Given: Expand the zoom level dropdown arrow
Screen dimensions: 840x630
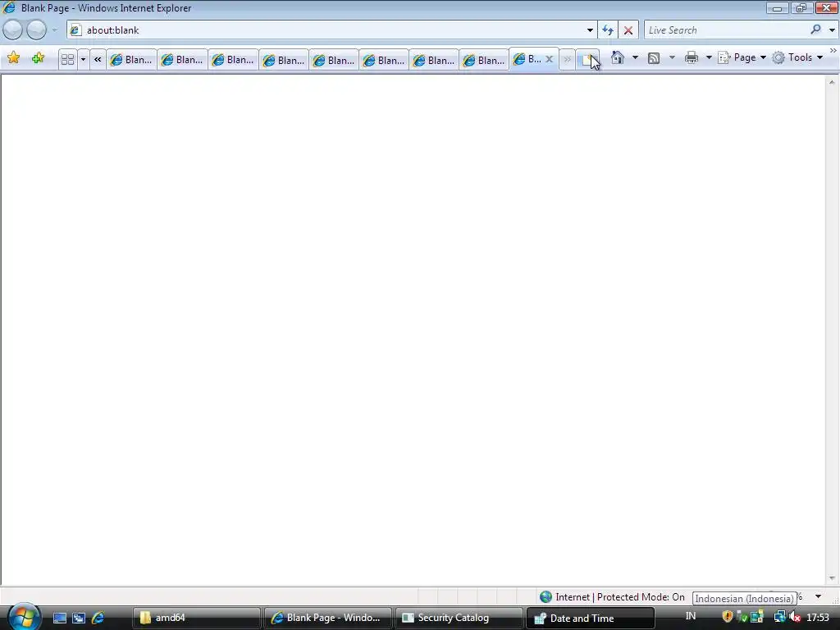Looking at the screenshot, I should click(x=818, y=596).
